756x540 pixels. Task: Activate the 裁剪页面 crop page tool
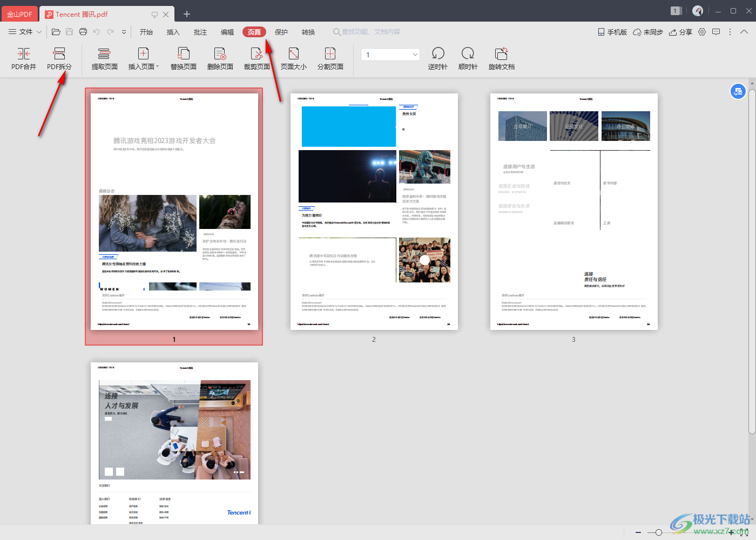[x=257, y=59]
